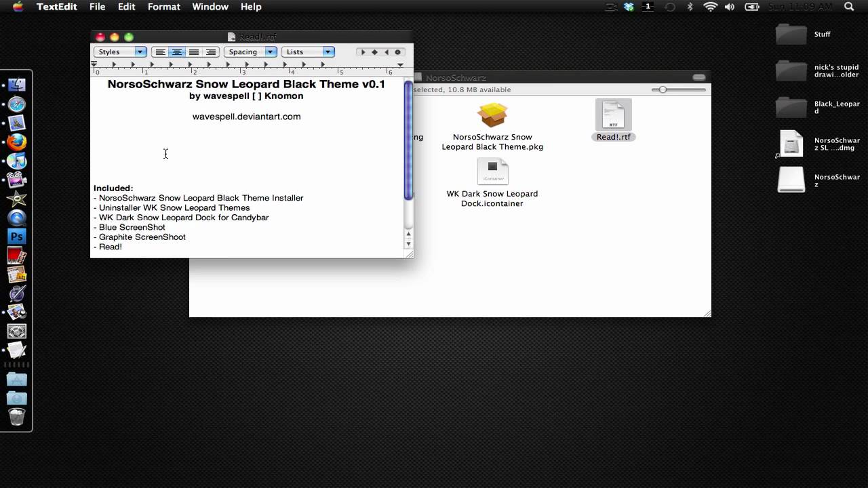Viewport: 868px width, 488px height.
Task: Click the TextEdit scroll up arrow
Action: [408, 234]
